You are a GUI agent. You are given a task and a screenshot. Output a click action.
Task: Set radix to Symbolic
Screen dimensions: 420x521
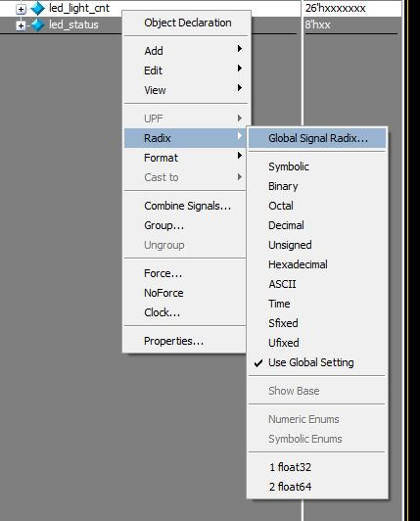click(x=317, y=166)
